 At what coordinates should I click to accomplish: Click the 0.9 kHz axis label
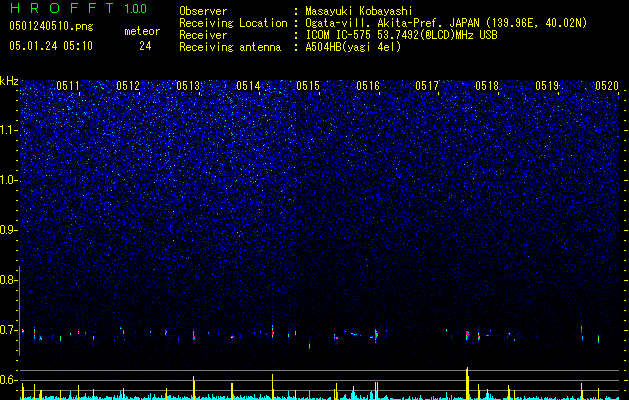click(8, 230)
